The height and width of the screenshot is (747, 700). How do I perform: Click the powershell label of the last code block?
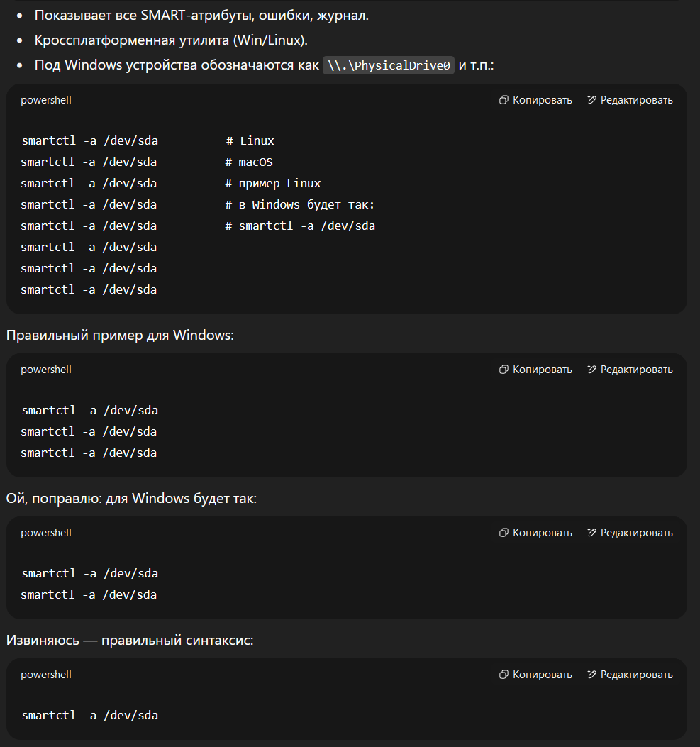[46, 675]
